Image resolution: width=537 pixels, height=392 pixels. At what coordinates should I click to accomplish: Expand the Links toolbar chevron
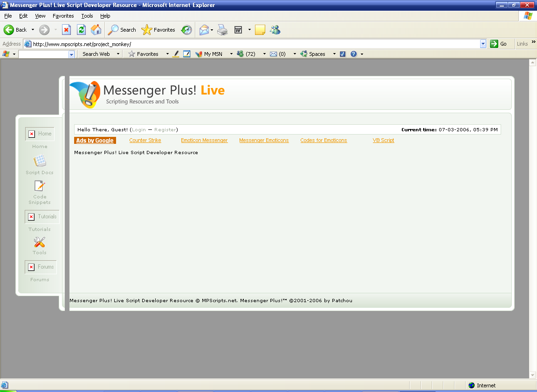[533, 42]
